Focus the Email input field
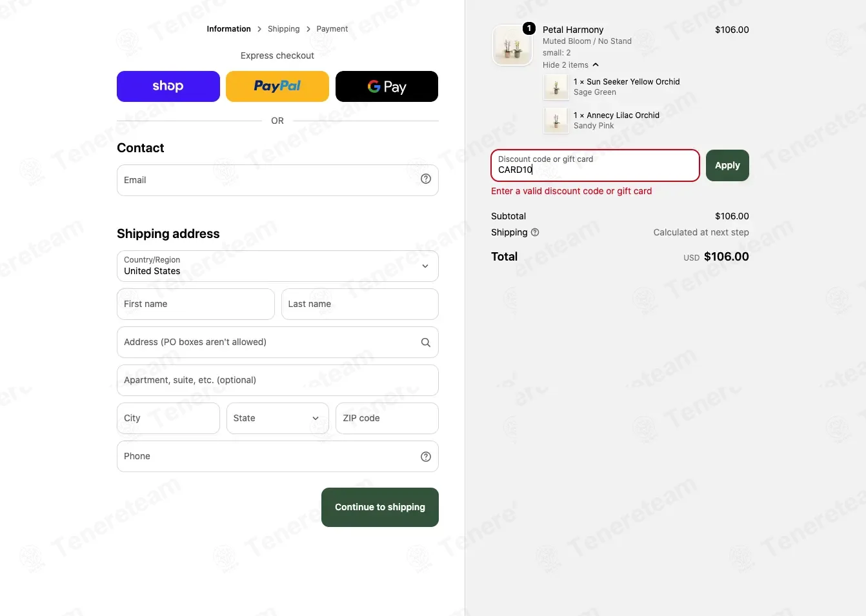Screen dimensions: 866x616 277,180
